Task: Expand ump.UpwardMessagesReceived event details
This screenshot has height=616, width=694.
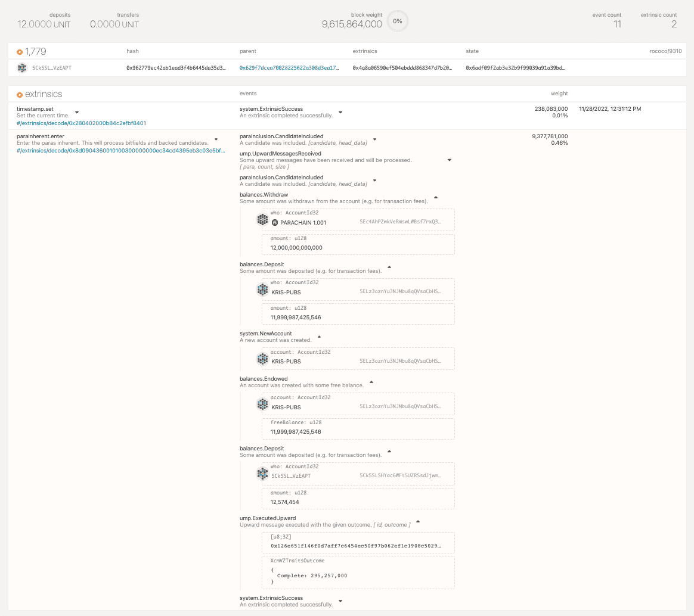Action: [449, 160]
